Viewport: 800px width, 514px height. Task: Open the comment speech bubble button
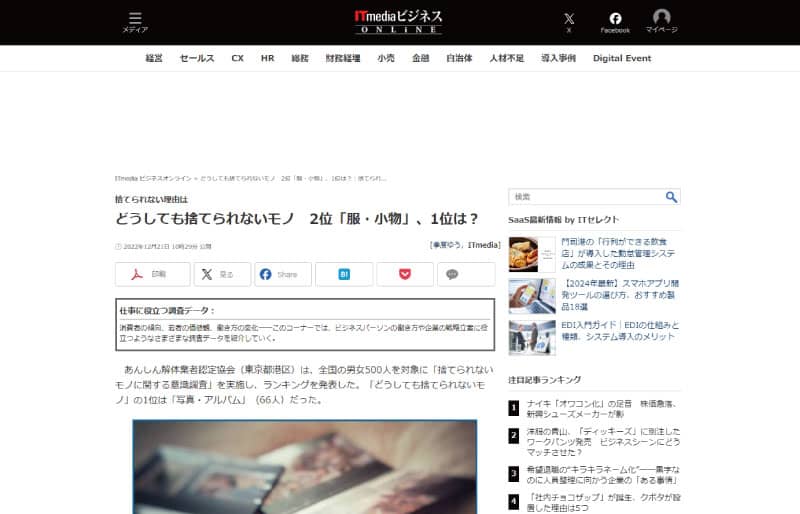(465, 274)
